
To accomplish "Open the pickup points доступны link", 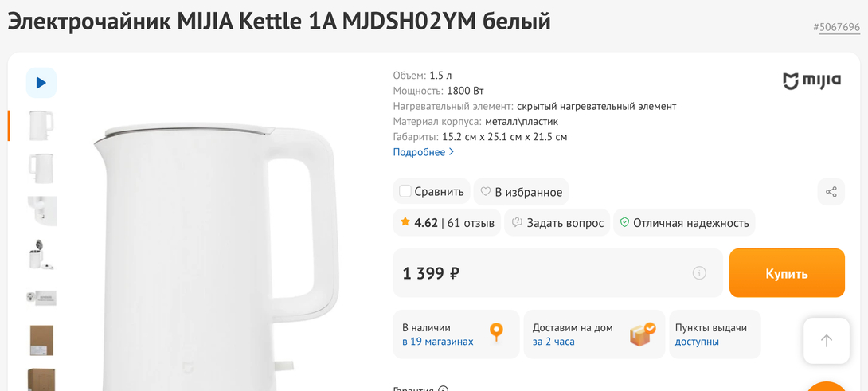I will pyautogui.click(x=697, y=342).
